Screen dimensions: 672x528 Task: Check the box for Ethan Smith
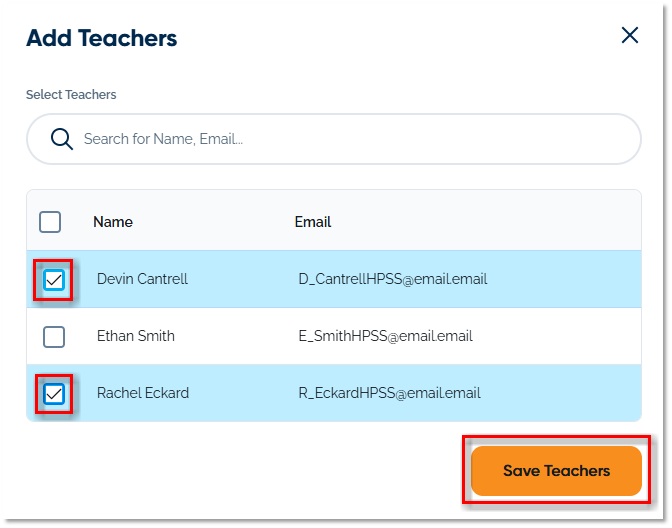[x=54, y=337]
